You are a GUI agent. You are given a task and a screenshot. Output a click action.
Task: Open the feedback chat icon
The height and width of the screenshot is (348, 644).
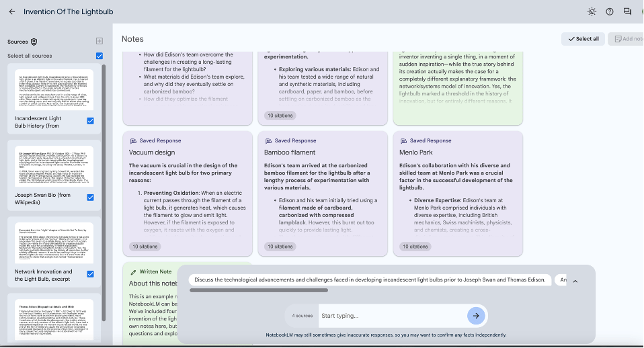click(627, 11)
